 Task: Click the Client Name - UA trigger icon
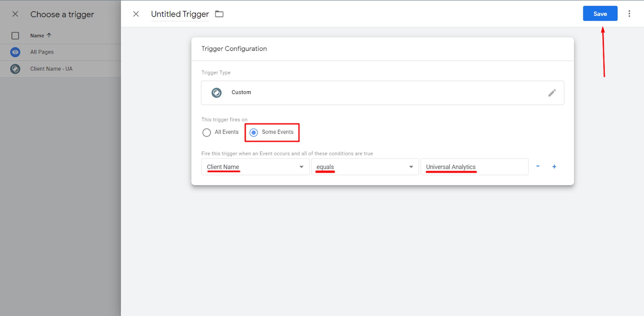click(15, 69)
